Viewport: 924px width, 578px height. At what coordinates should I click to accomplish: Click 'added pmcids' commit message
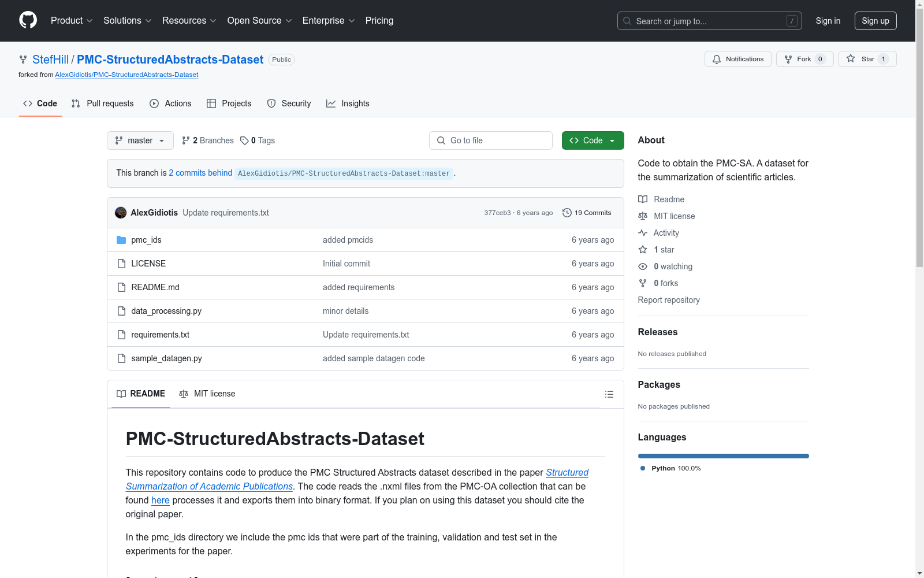tap(348, 240)
